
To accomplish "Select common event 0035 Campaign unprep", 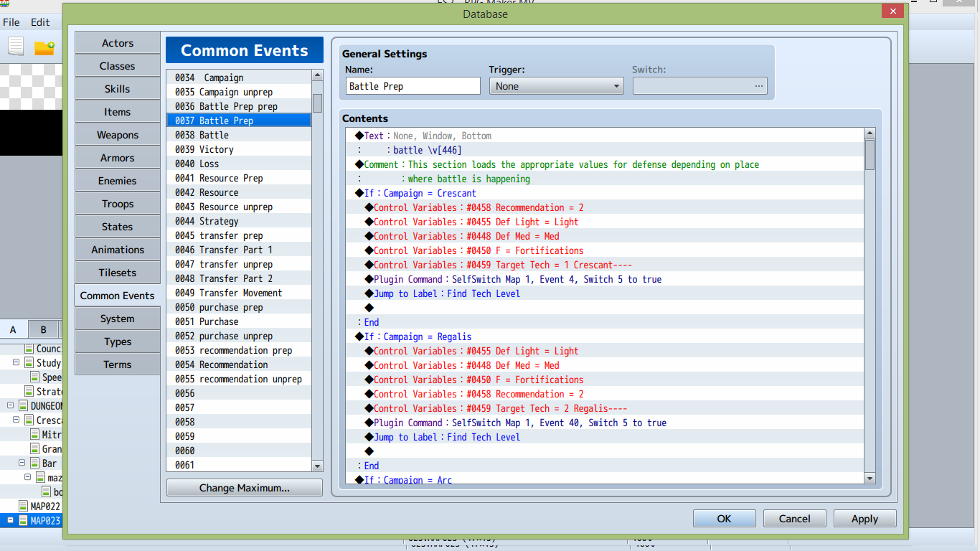I will click(x=239, y=92).
